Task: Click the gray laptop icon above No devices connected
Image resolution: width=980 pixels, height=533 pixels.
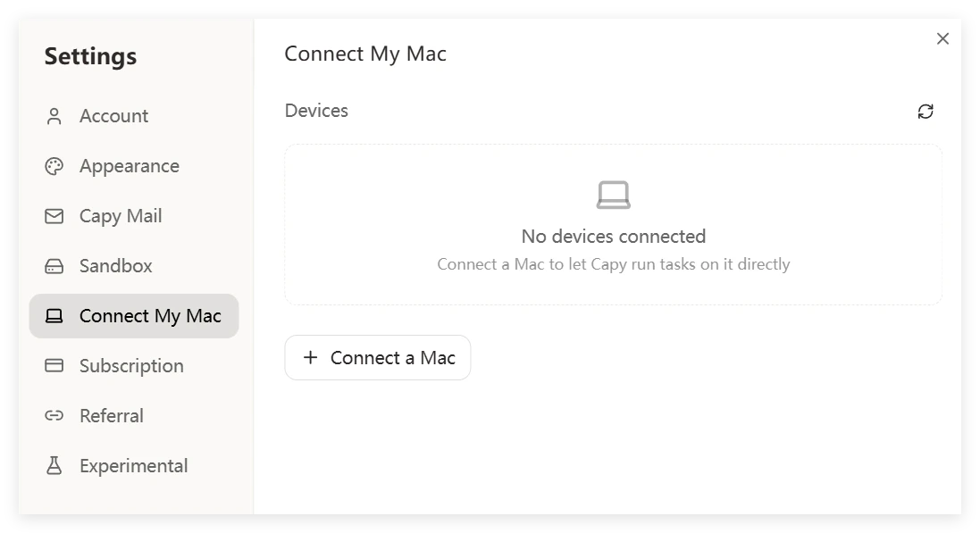Action: [614, 196]
